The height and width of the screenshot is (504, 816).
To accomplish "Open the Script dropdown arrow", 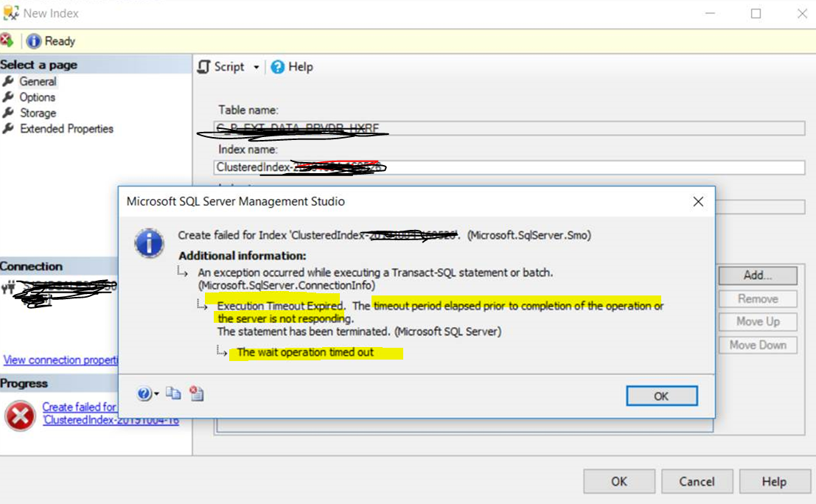I will (256, 68).
